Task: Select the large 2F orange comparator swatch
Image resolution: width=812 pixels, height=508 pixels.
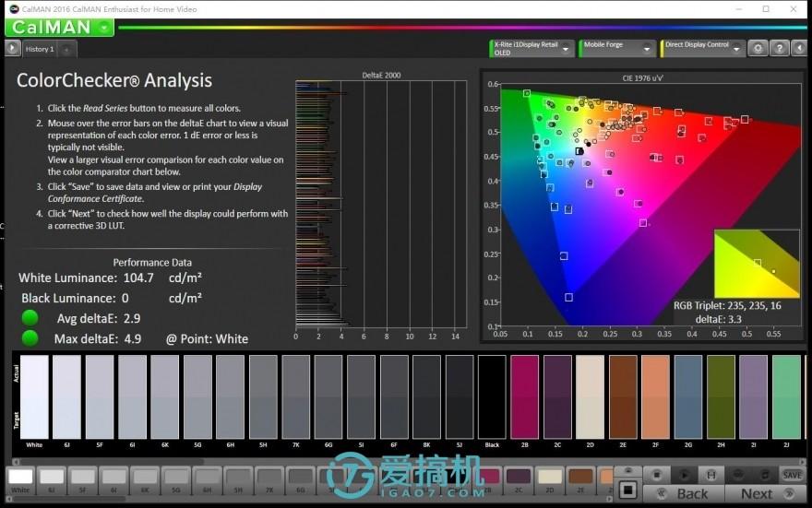Action: (656, 396)
